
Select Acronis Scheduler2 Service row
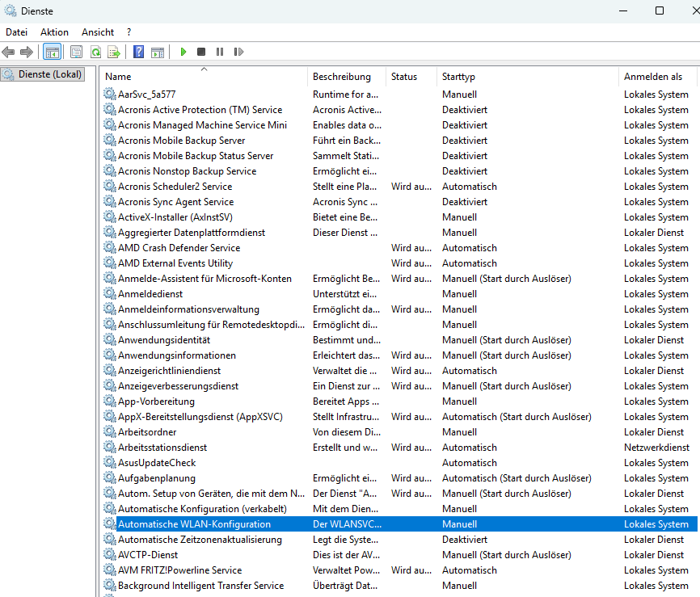(x=399, y=187)
